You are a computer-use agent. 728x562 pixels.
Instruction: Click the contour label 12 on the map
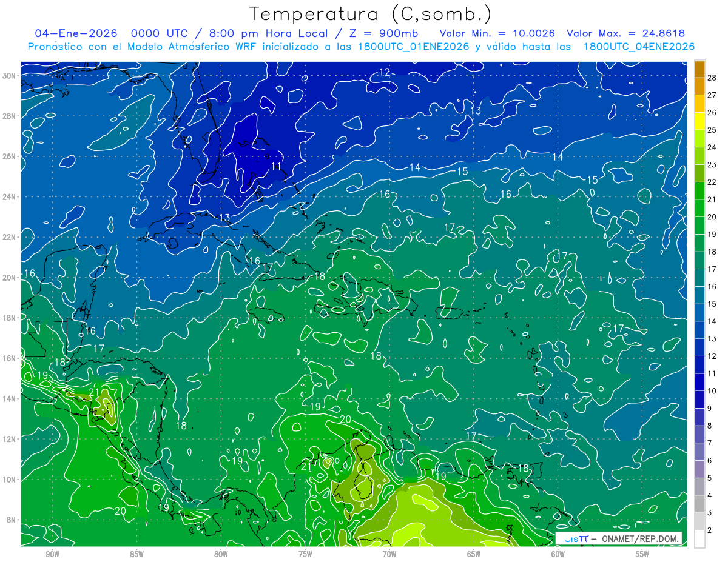(384, 72)
